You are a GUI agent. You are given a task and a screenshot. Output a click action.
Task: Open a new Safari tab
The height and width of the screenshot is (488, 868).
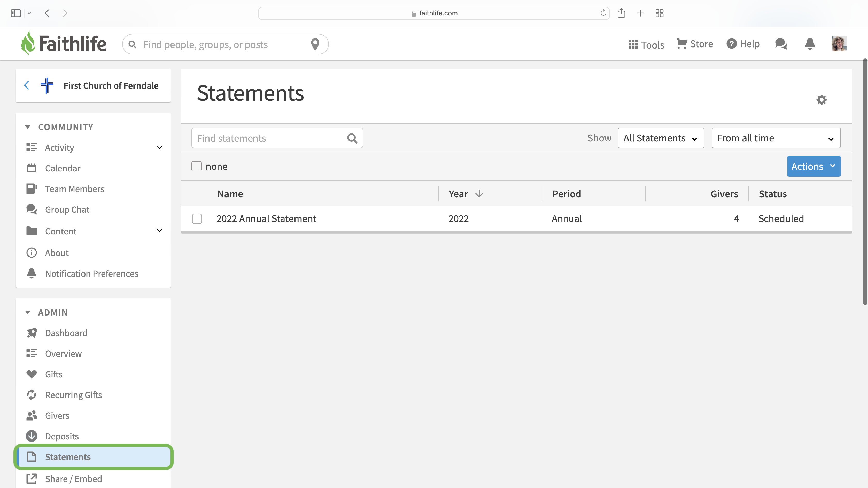tap(640, 13)
